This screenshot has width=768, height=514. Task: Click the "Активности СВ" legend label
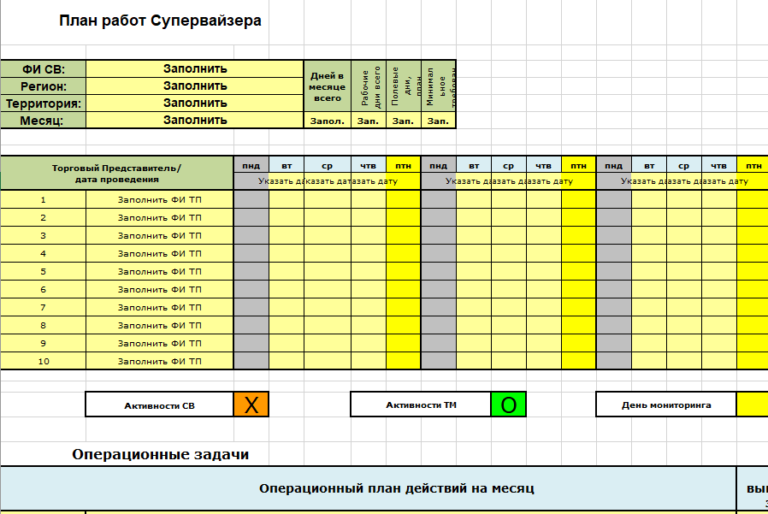pos(160,406)
